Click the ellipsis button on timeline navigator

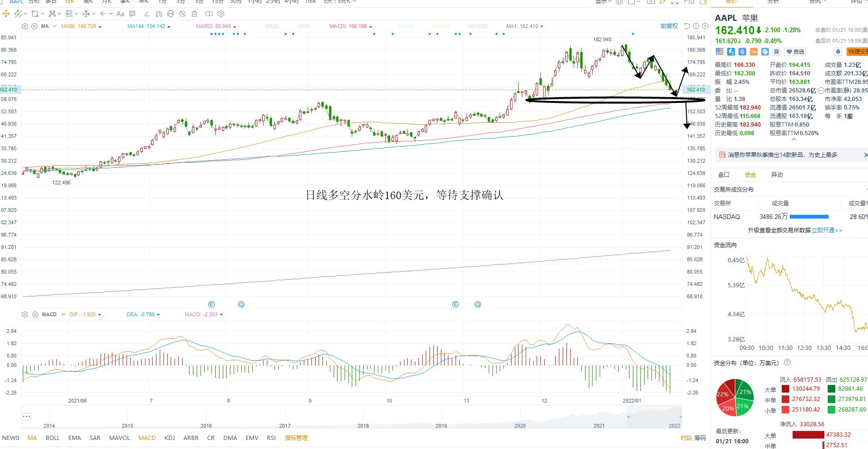click(27, 417)
